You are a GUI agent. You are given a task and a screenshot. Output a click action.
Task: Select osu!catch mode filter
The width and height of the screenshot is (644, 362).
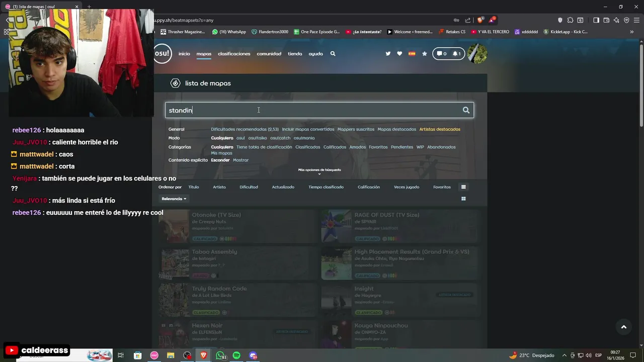coord(280,138)
